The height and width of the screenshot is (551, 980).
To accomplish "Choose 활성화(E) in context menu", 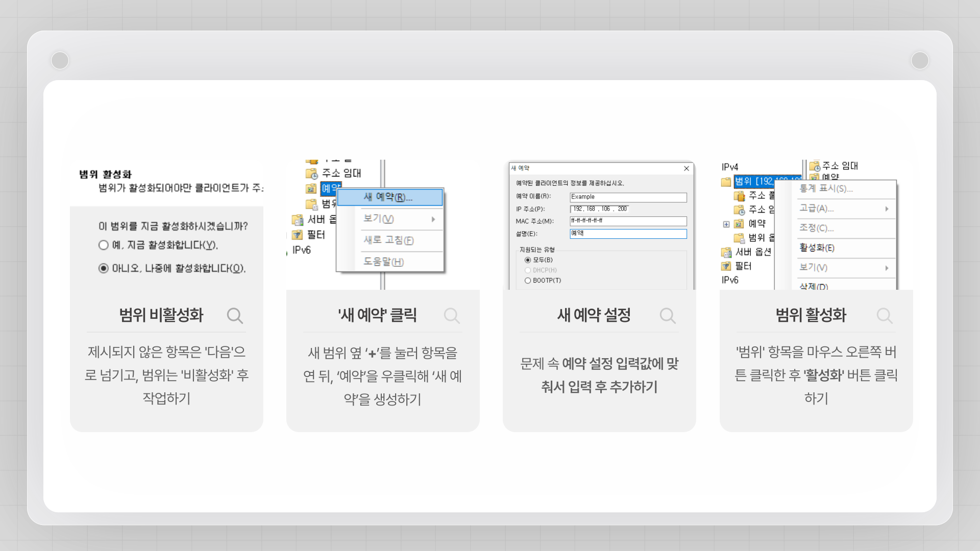I will [817, 248].
